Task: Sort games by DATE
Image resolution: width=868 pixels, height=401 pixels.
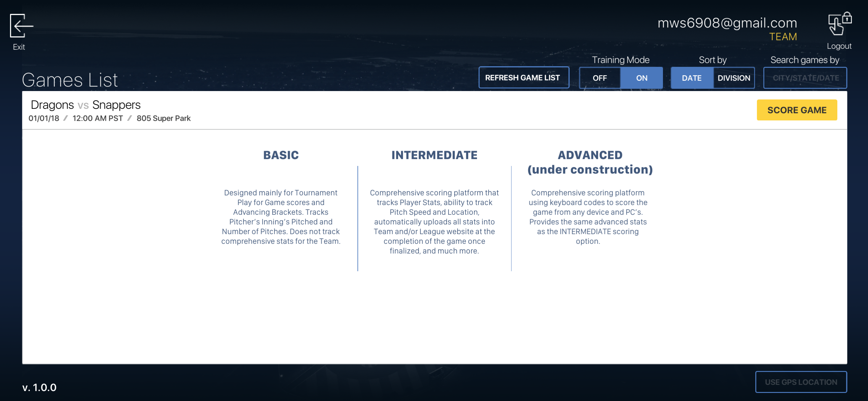Action: coord(691,78)
